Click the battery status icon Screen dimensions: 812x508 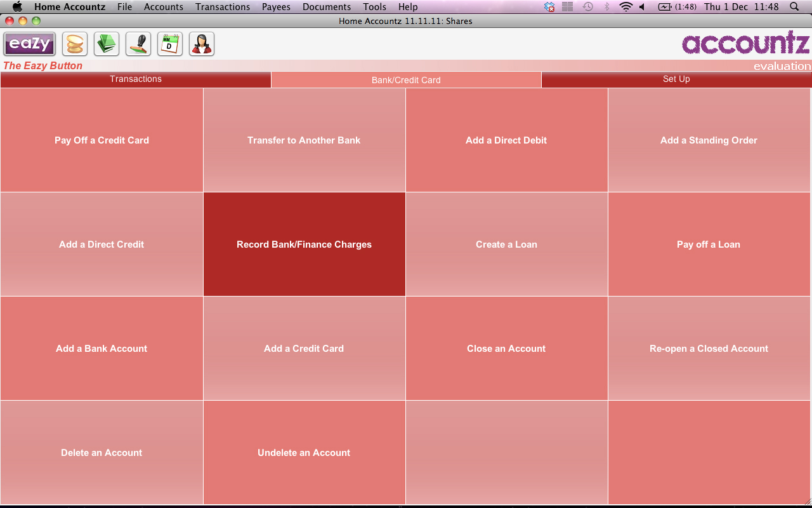click(677, 7)
